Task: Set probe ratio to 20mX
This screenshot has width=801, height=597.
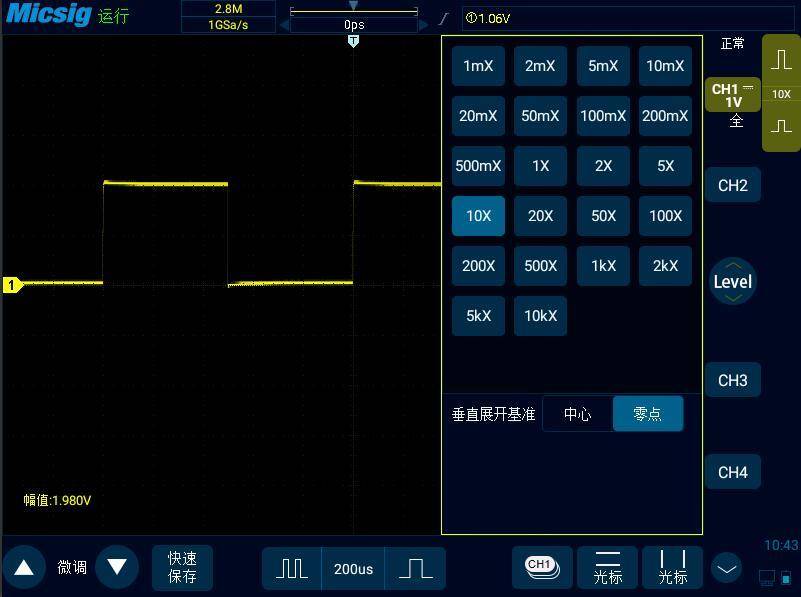Action: point(478,116)
